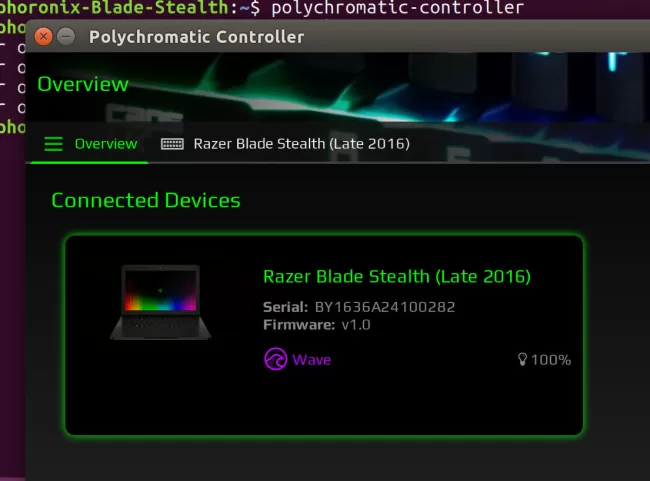
Task: Click the large green Overview banner title
Action: tap(83, 84)
